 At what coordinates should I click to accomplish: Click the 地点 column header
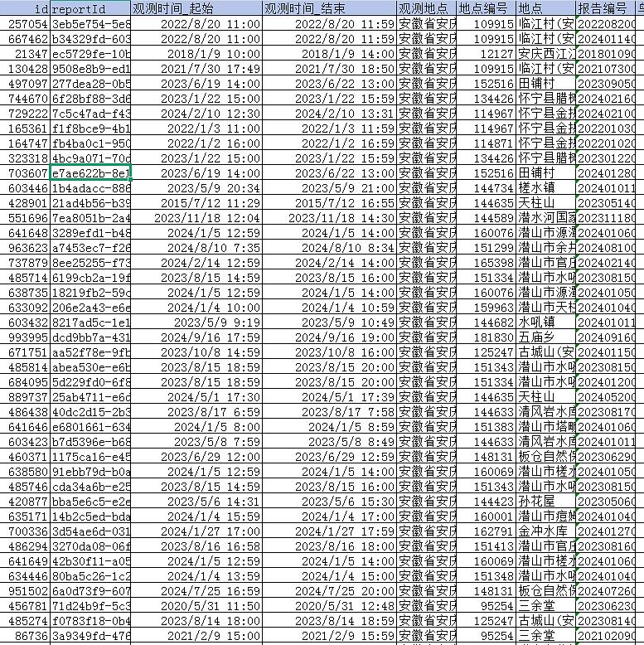(x=545, y=8)
